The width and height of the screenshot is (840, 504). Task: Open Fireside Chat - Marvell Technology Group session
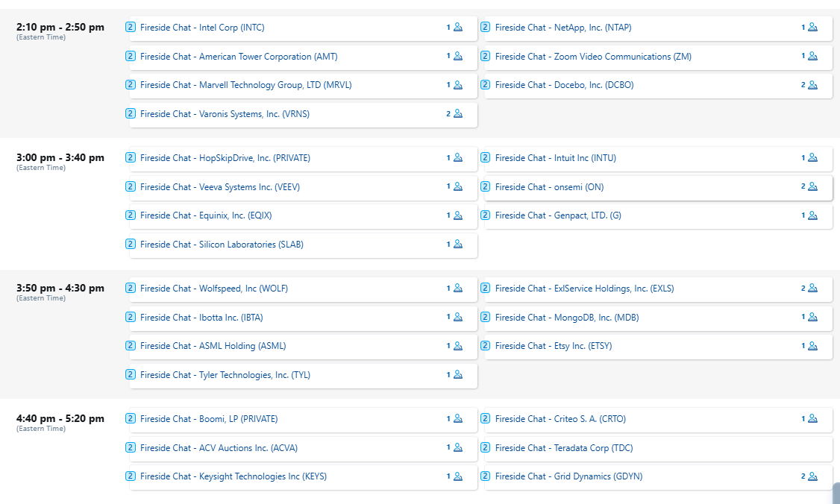tap(246, 85)
